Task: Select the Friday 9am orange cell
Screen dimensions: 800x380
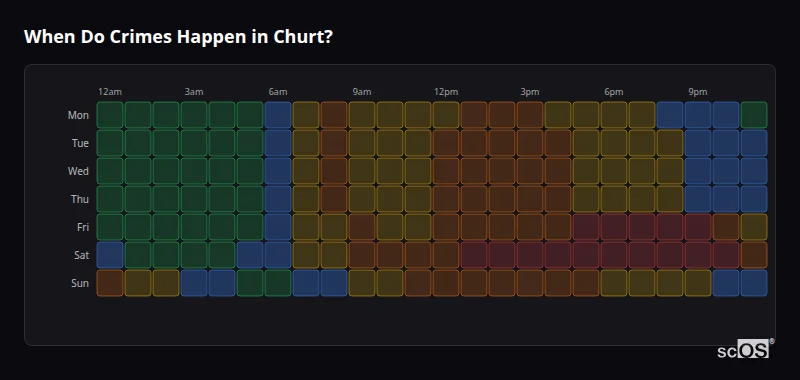Action: click(362, 227)
